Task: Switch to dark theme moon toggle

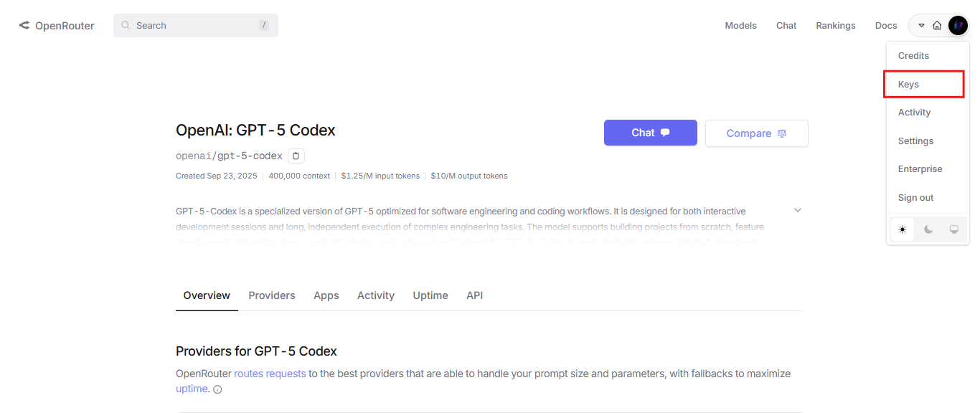Action: point(928,229)
